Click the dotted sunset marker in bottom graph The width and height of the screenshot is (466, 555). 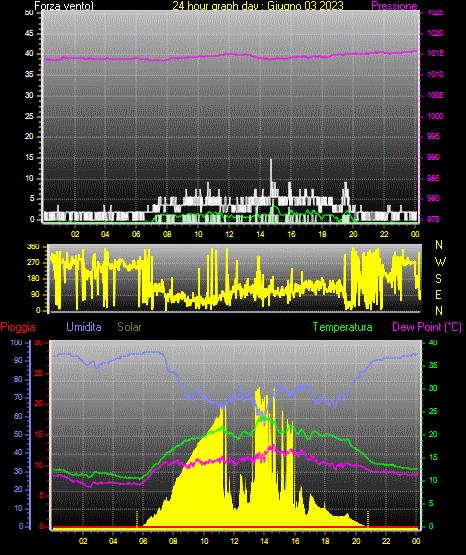[368, 519]
